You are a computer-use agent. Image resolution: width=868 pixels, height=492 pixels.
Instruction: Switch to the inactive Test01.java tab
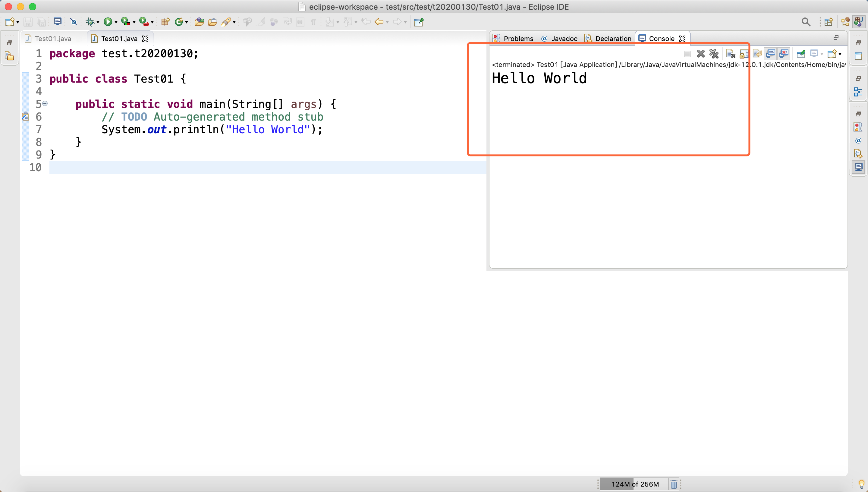[53, 39]
